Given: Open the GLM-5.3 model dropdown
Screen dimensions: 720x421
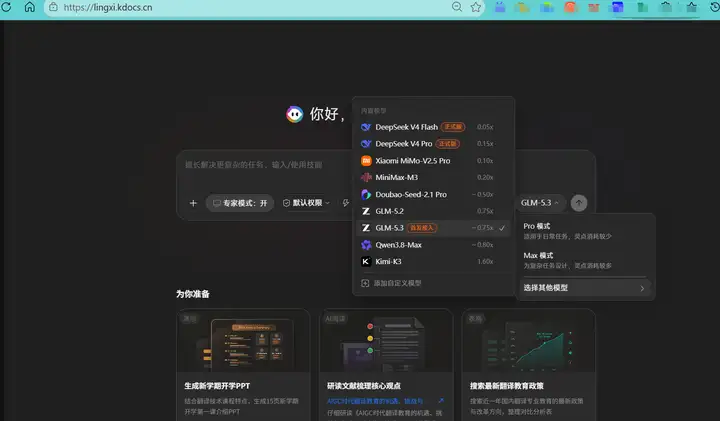Looking at the screenshot, I should pyautogui.click(x=540, y=202).
